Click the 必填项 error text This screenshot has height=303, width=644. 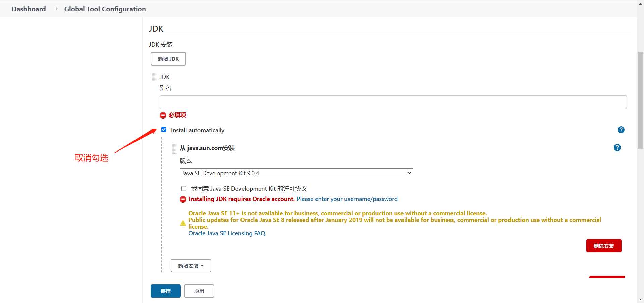coord(177,115)
